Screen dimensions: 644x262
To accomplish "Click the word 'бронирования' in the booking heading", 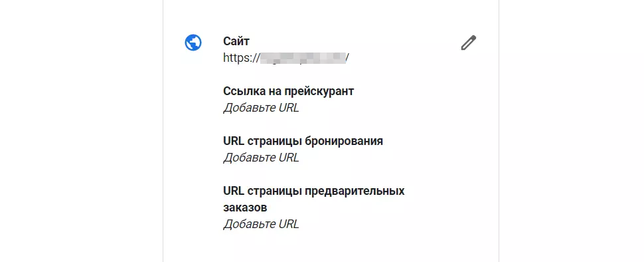I will pyautogui.click(x=344, y=141).
